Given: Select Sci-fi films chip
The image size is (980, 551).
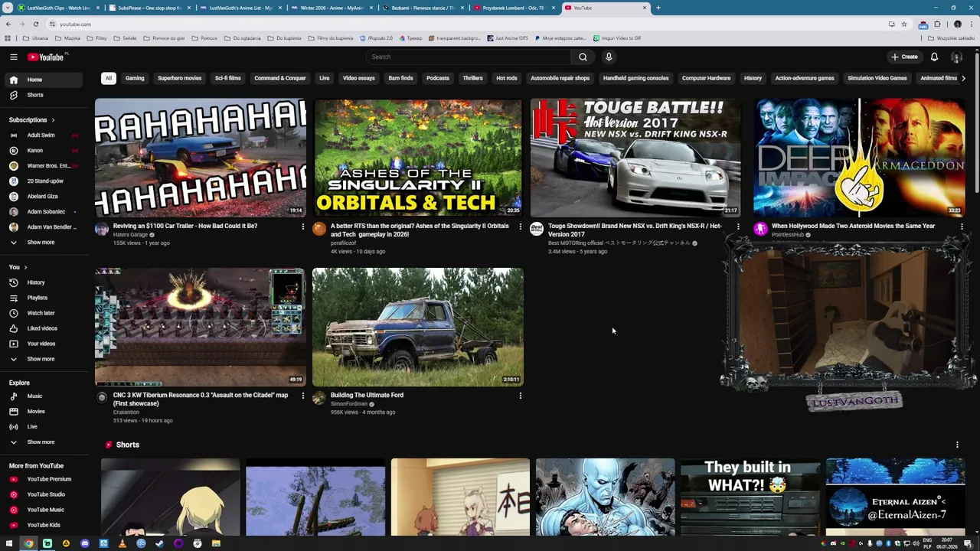Looking at the screenshot, I should point(227,78).
